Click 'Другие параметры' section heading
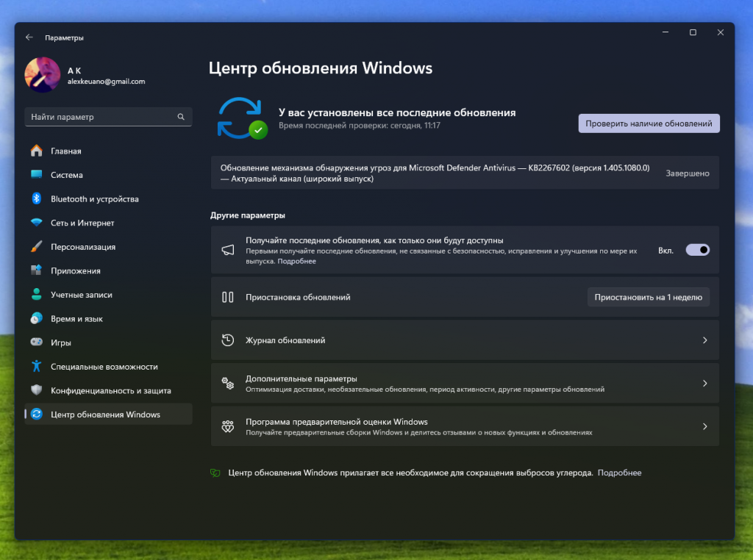 point(247,215)
